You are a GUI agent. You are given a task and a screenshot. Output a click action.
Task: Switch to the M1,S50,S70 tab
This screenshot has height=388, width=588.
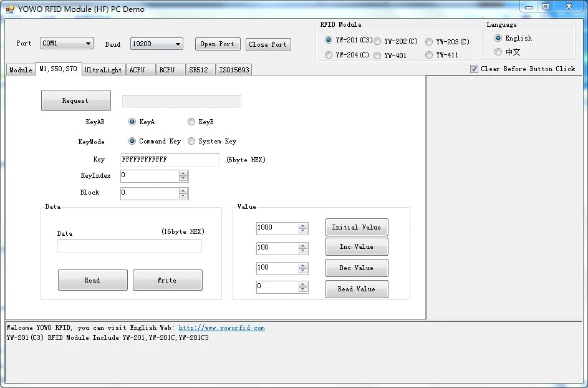pos(59,69)
